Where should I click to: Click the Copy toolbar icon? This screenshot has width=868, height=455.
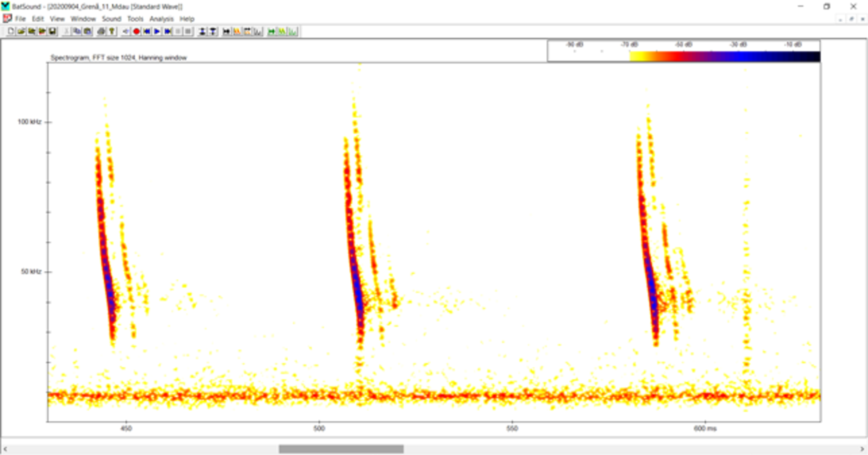[77, 32]
